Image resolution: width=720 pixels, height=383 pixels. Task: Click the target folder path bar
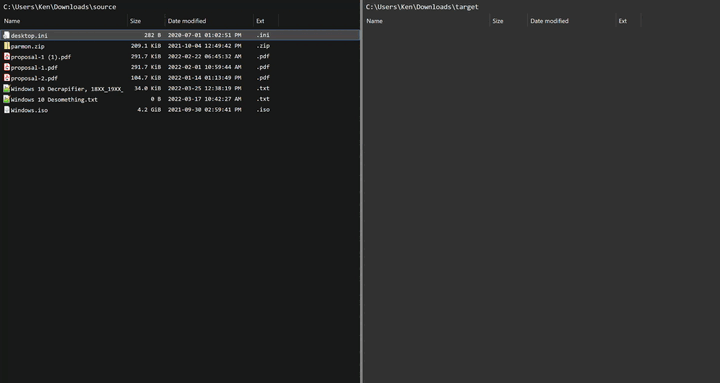[422, 7]
